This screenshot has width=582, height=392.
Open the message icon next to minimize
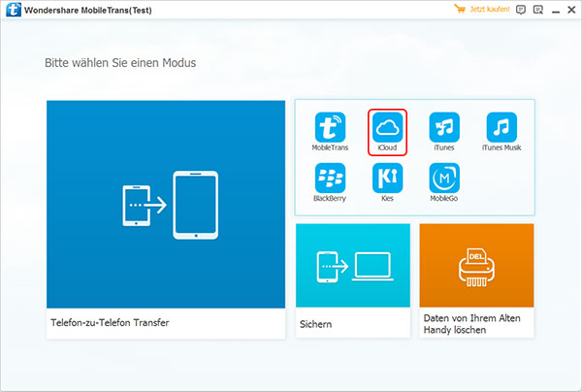(x=537, y=10)
